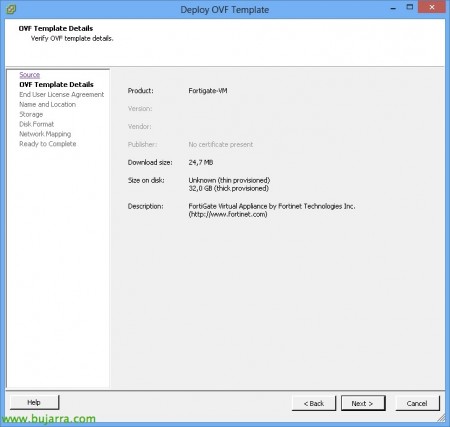Click 'Unknown (thin provisioned)' size text
This screenshot has width=450, height=427.
pos(229,180)
